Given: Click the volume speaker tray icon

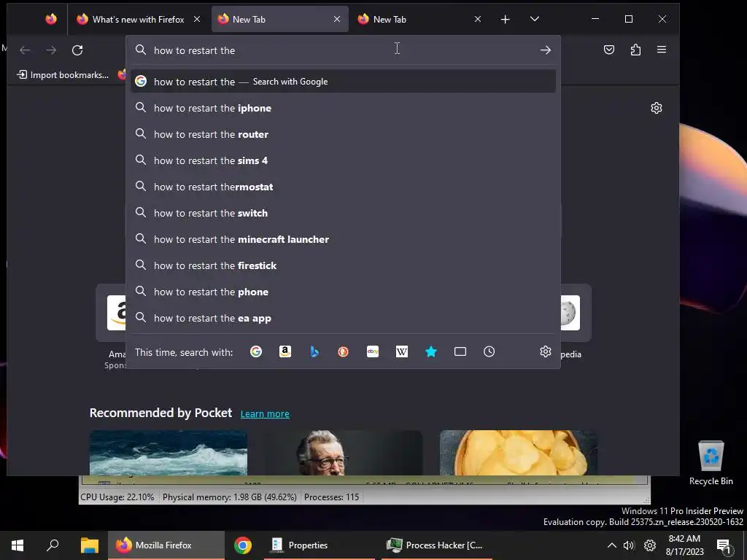Looking at the screenshot, I should pyautogui.click(x=629, y=545).
